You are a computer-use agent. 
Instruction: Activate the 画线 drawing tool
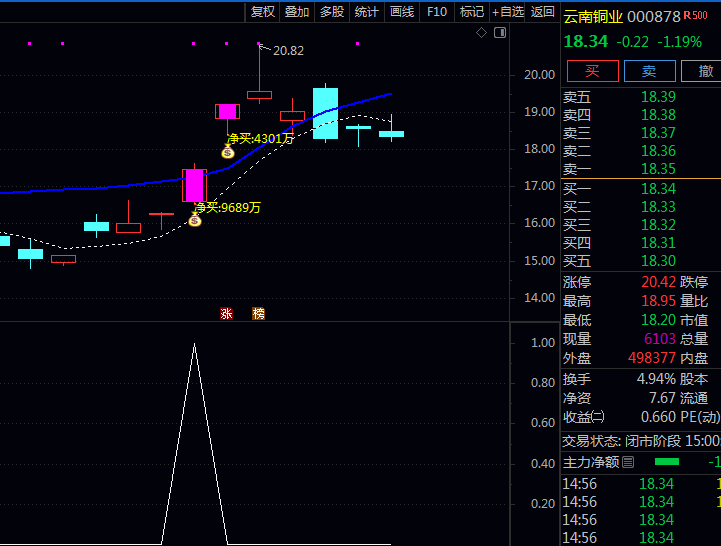pyautogui.click(x=402, y=11)
